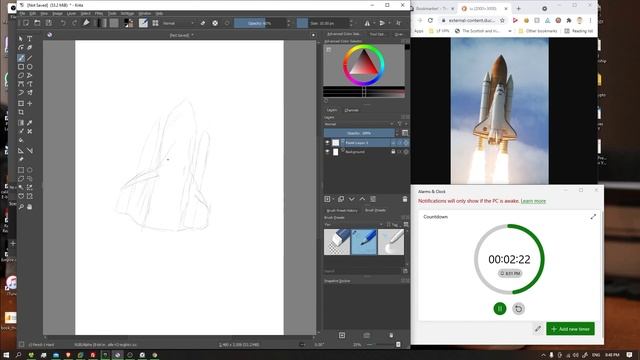This screenshot has height=360, width=640.
Task: Delete the selected layer trash icon
Action: 405,199
